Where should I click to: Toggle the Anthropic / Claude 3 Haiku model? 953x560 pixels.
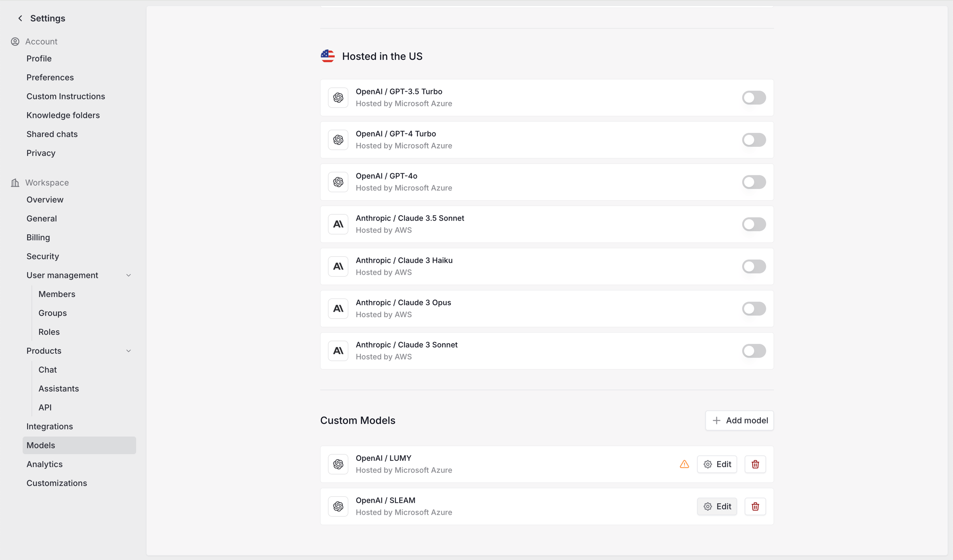pos(754,266)
